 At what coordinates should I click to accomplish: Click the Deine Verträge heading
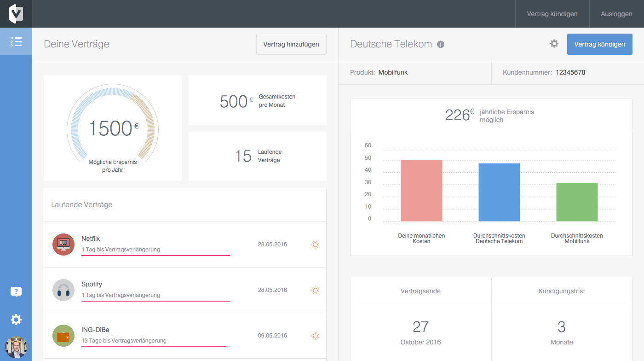point(76,44)
